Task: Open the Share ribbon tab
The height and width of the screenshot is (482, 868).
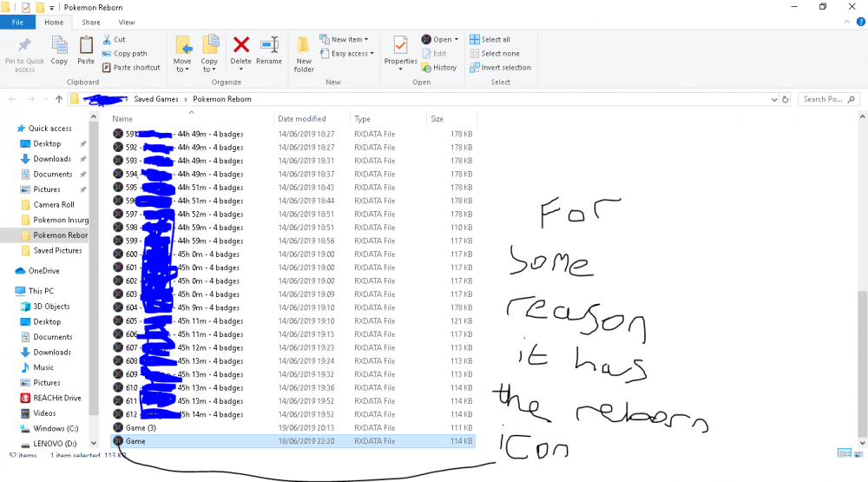Action: (x=91, y=22)
